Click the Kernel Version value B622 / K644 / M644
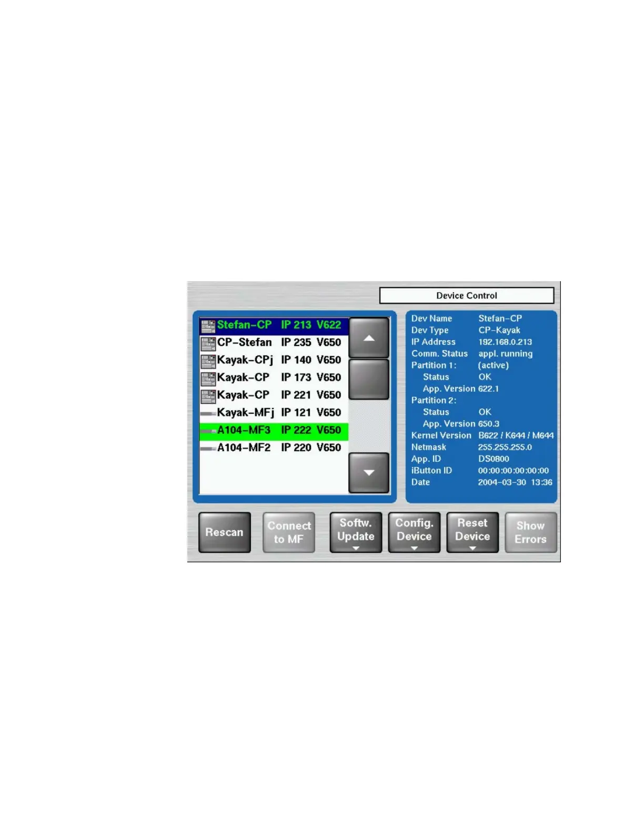 tap(516, 435)
